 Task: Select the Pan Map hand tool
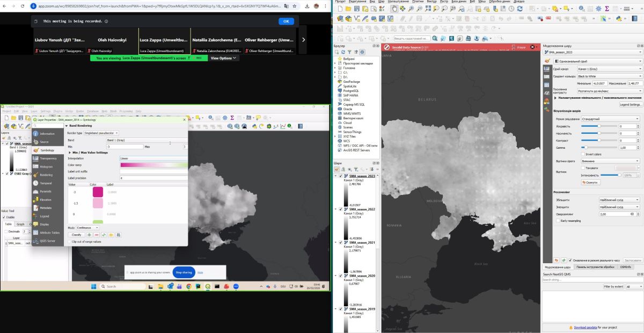point(394,9)
